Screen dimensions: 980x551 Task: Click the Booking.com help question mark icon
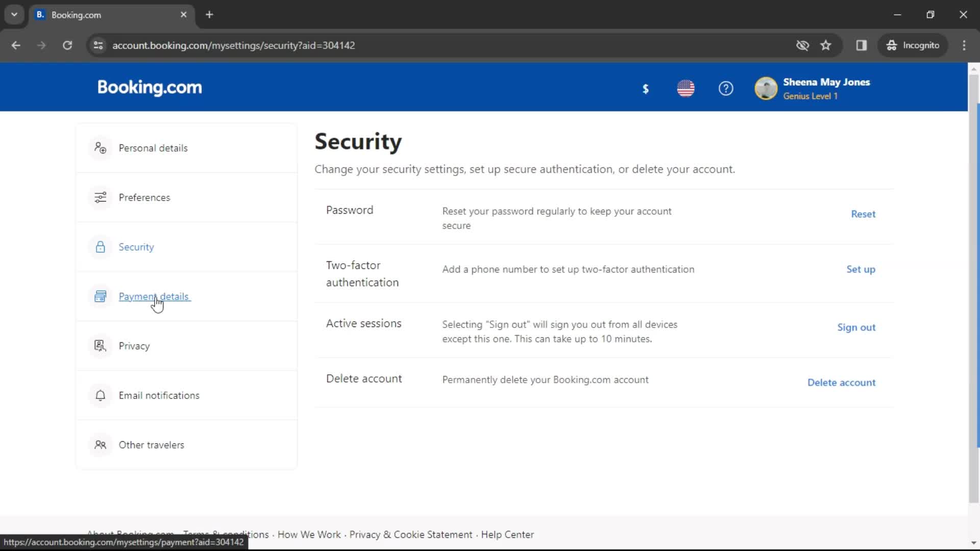[726, 88]
